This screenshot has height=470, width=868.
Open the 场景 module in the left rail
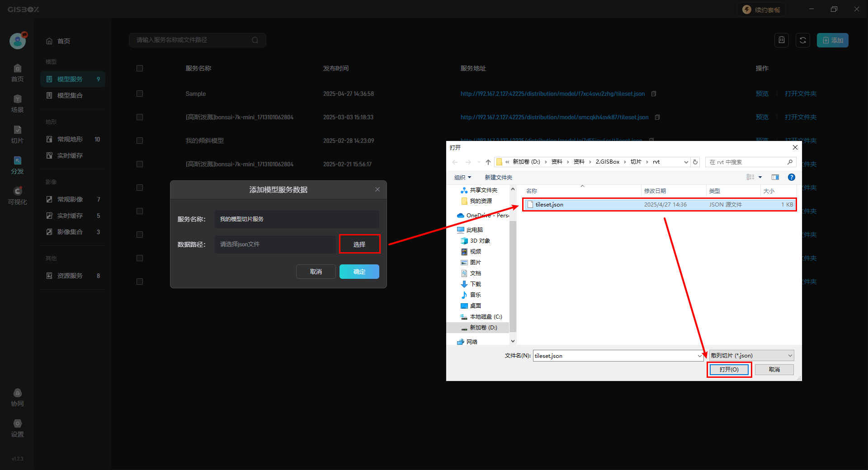pyautogui.click(x=17, y=103)
